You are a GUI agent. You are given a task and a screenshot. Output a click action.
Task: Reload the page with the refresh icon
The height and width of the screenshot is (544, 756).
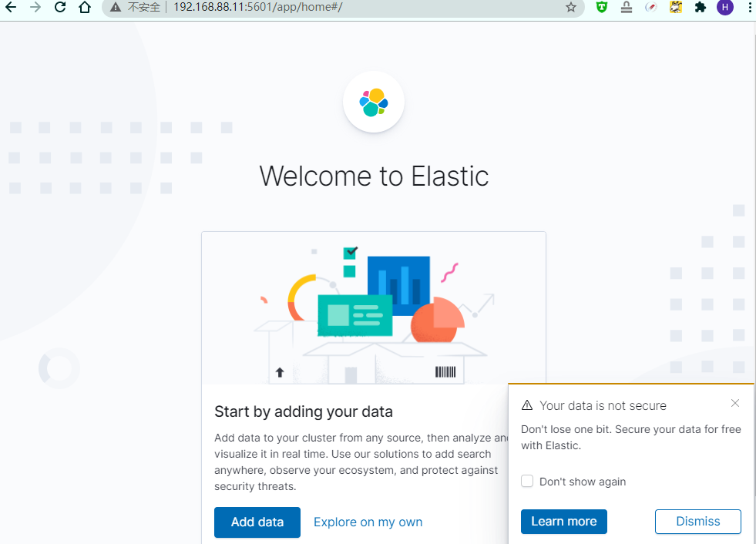(x=60, y=7)
